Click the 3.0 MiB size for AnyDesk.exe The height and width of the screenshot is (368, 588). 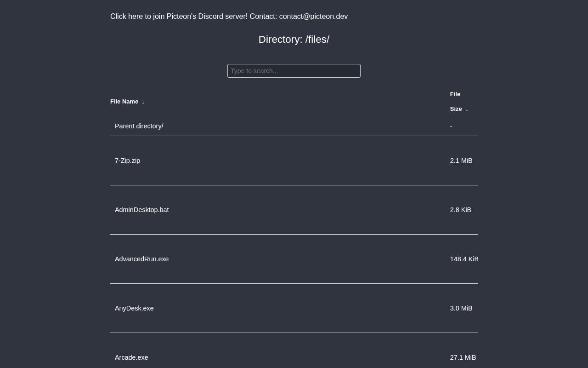coord(461,308)
